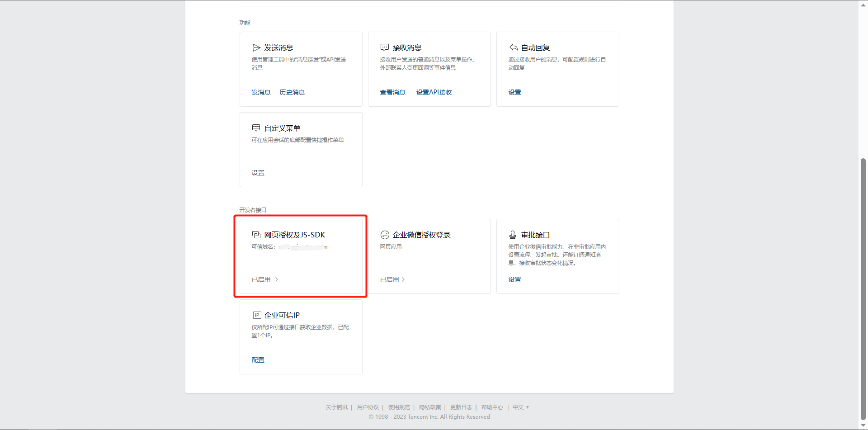This screenshot has height=430, width=868.
Task: Click the 企业可信IP icon
Action: pos(257,315)
